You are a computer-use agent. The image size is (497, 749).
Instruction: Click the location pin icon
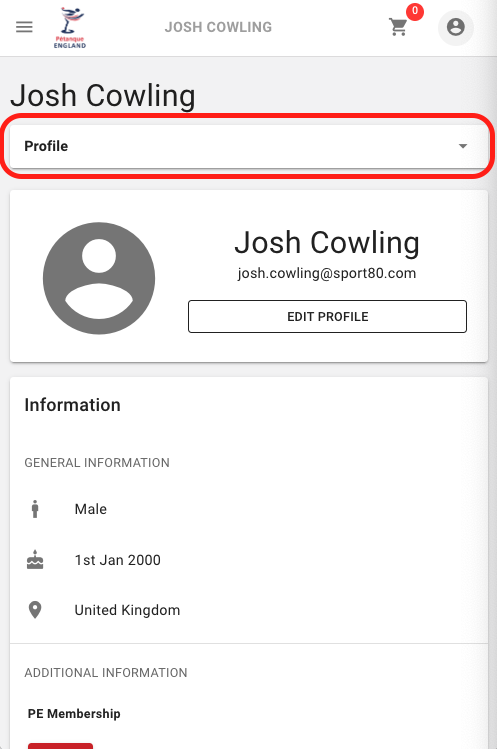(x=35, y=610)
